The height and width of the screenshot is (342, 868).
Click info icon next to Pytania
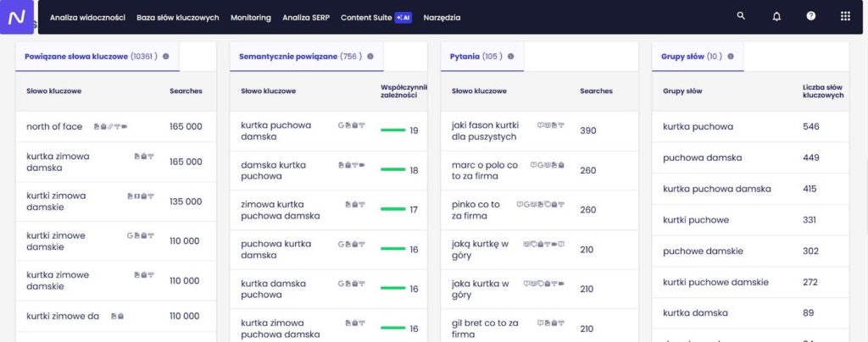510,57
